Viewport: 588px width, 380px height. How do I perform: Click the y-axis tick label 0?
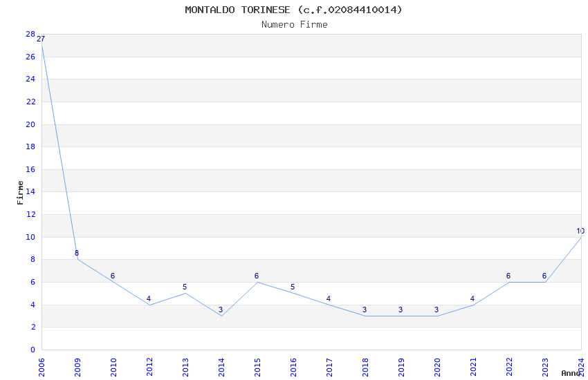tap(33, 350)
